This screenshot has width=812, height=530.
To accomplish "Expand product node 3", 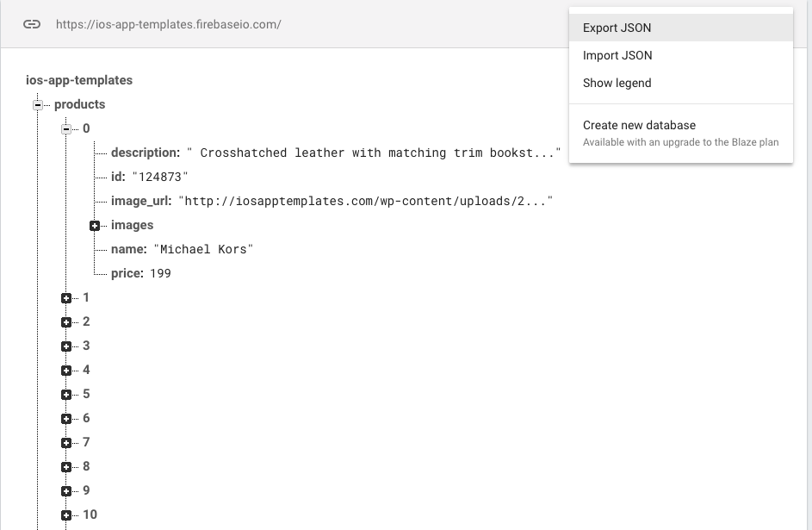I will click(x=66, y=346).
